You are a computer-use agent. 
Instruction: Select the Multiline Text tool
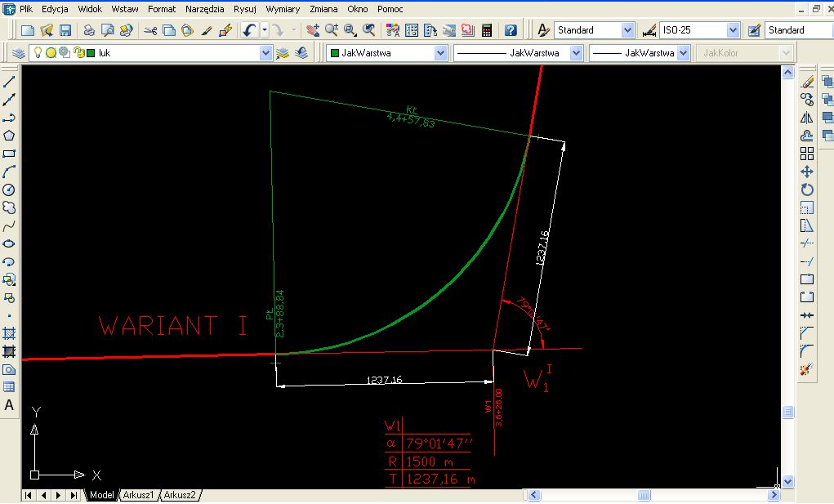(x=9, y=405)
